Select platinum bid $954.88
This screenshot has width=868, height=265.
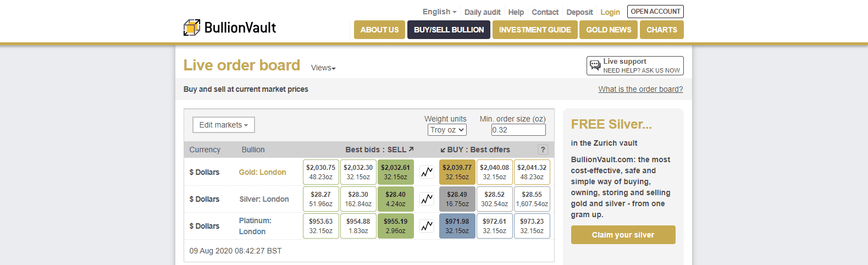[x=358, y=226]
